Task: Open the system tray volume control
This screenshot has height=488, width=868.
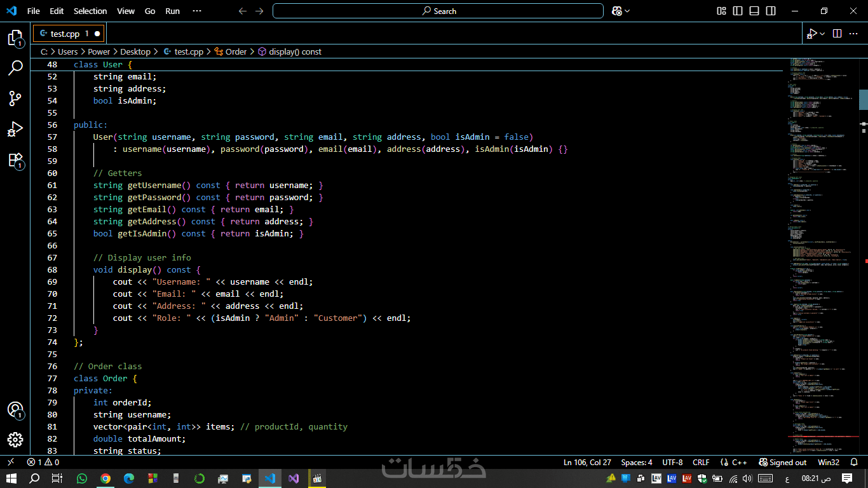Action: (747, 478)
